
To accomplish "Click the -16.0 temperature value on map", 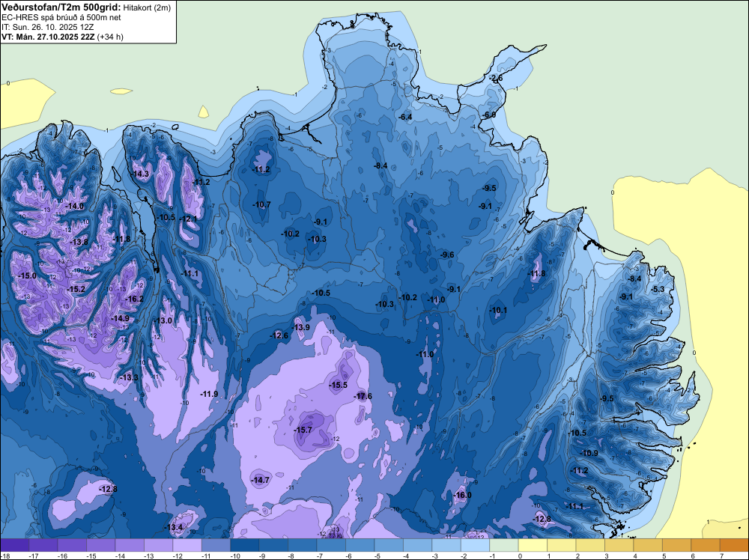I will click(462, 495).
